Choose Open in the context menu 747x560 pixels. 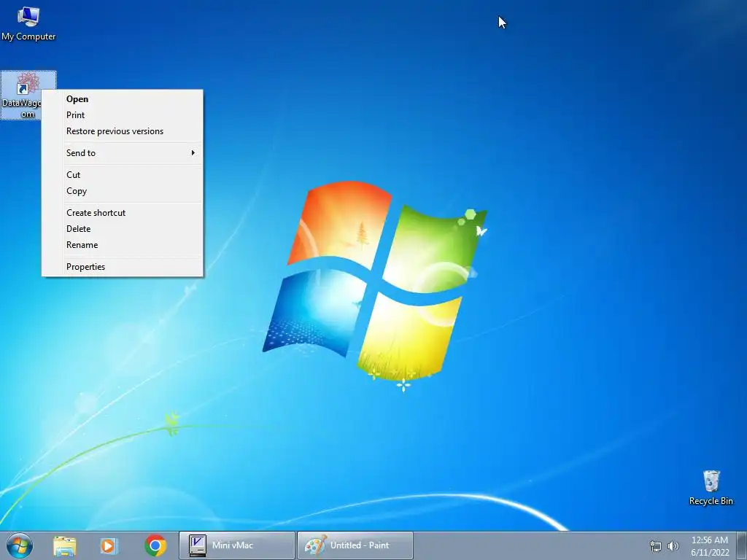point(123,99)
